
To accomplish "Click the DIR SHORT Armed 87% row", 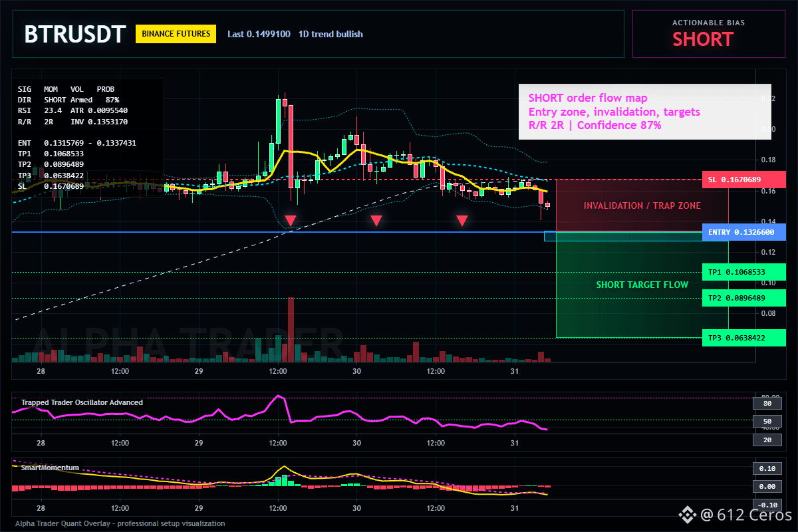I will 68,100.
